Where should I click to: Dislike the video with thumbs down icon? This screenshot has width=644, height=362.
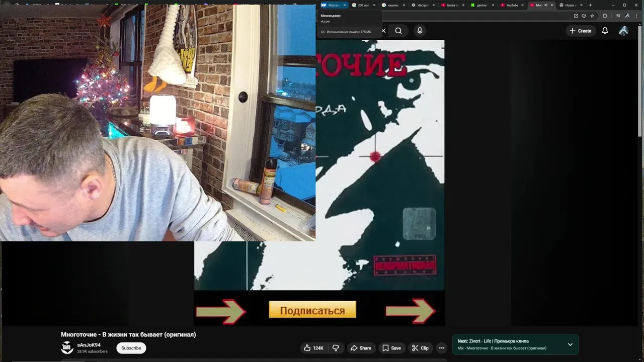click(x=336, y=348)
